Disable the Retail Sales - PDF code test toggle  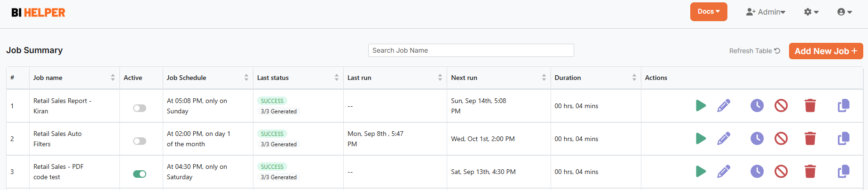tap(140, 174)
